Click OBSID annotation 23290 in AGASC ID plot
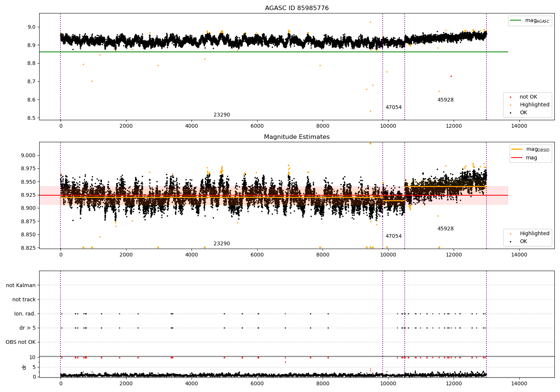The image size is (560, 392). click(x=222, y=115)
